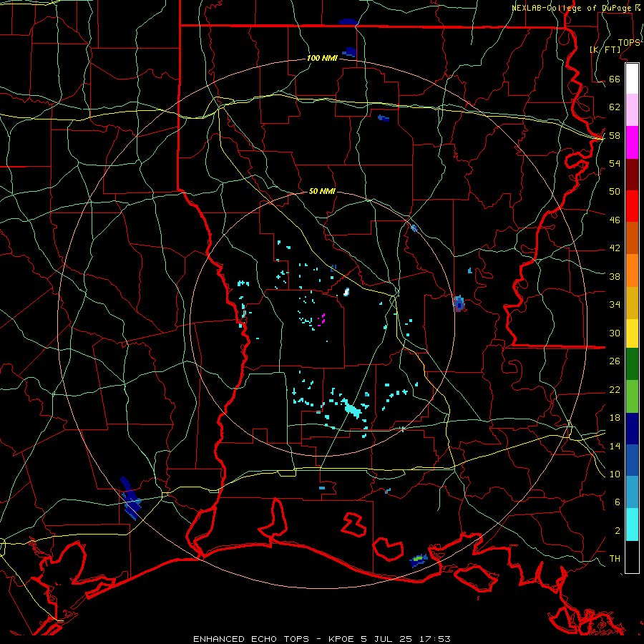The height and width of the screenshot is (644, 644).
Task: Click the 30 legend value
Action: [615, 333]
